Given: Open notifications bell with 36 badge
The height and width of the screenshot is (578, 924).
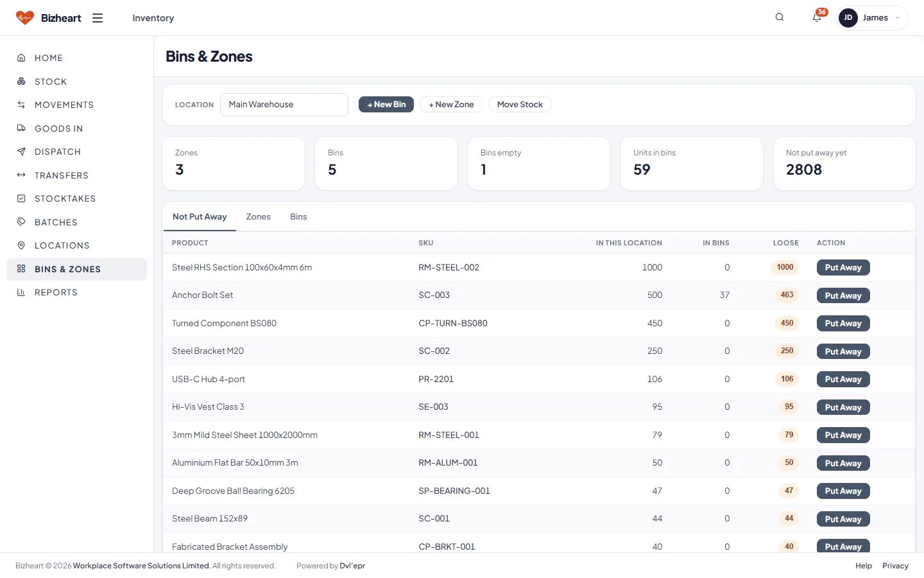Looking at the screenshot, I should [x=817, y=17].
